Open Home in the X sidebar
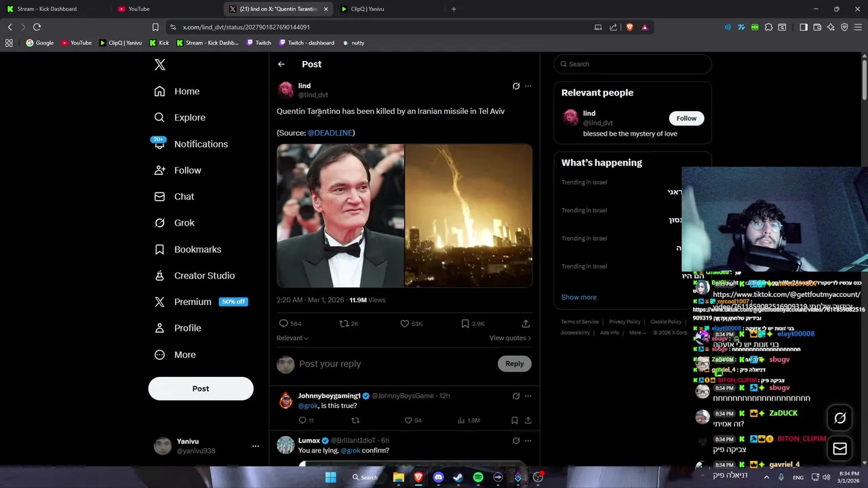This screenshot has width=868, height=488. 177,91
